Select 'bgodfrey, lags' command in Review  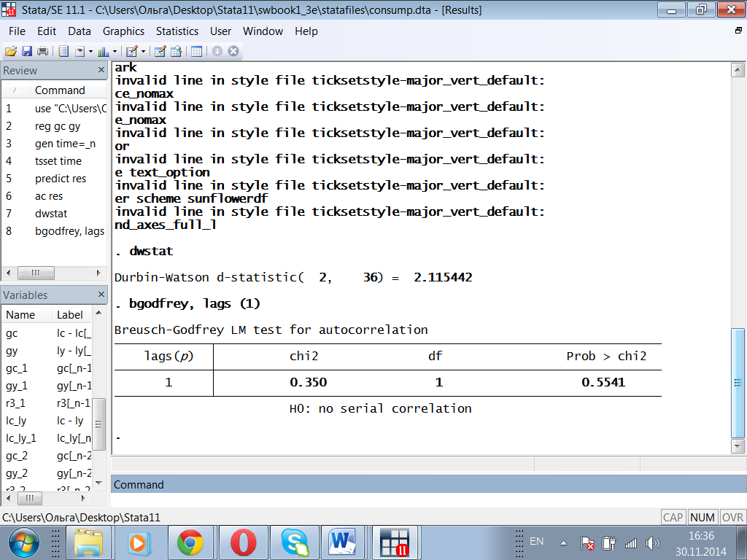click(69, 231)
